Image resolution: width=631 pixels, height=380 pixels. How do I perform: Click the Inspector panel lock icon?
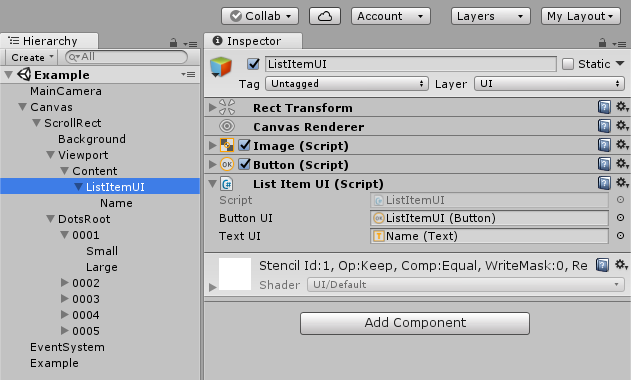tap(602, 43)
